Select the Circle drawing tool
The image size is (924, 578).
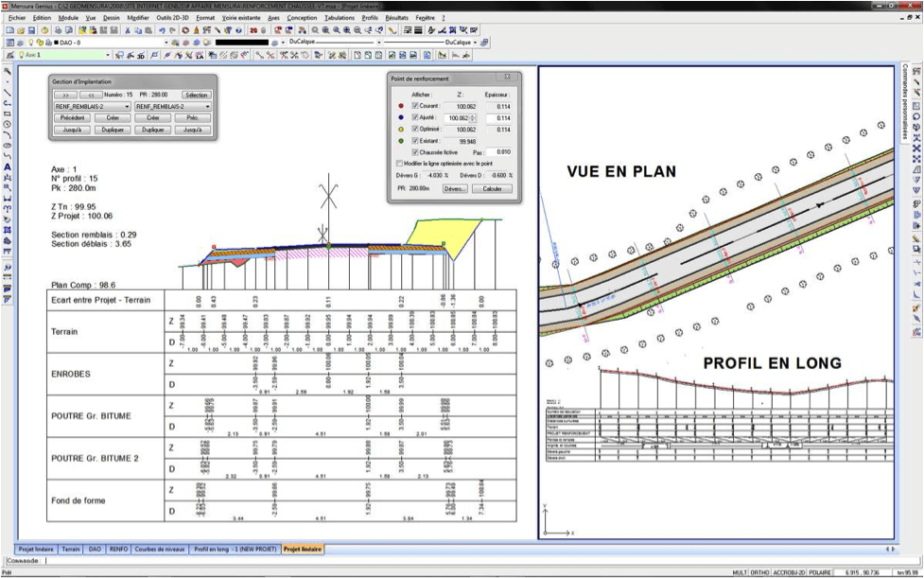(x=8, y=124)
